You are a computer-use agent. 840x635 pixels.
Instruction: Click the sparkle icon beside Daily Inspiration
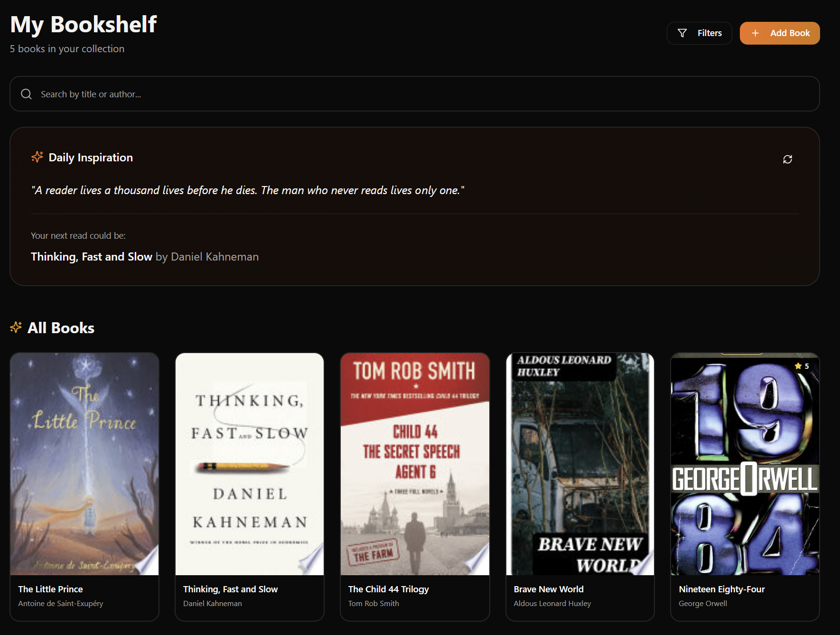tap(37, 157)
